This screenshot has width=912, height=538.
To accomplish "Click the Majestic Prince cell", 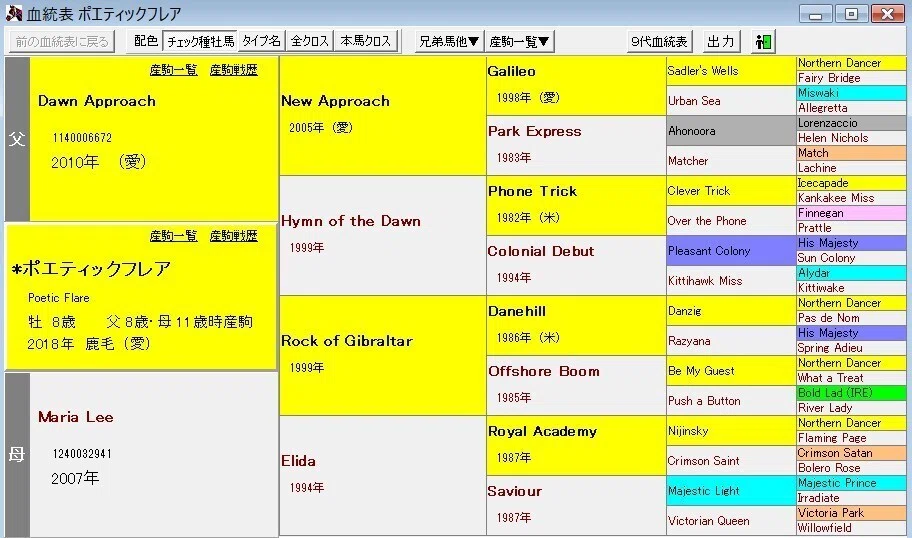I will pyautogui.click(x=851, y=483).
